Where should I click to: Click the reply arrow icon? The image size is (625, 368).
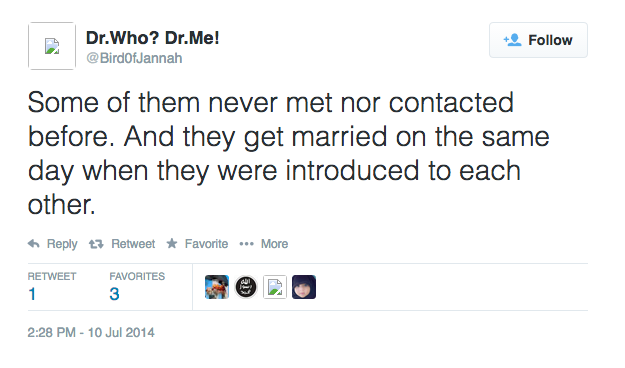click(x=33, y=244)
